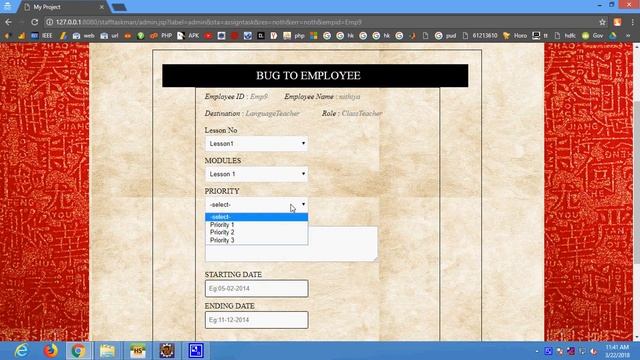Open the YouTube bookmark icon
The width and height of the screenshot is (640, 360).
coord(208,36)
